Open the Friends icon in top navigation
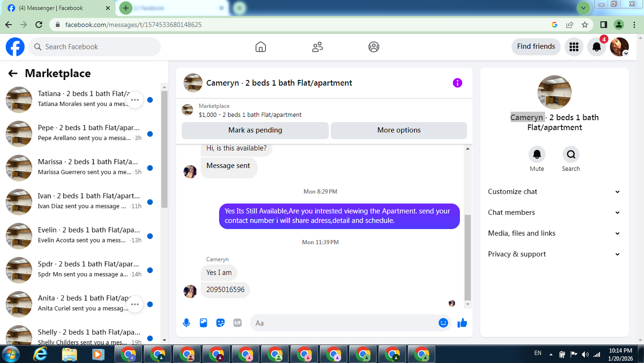This screenshot has height=363, width=644. point(318,47)
